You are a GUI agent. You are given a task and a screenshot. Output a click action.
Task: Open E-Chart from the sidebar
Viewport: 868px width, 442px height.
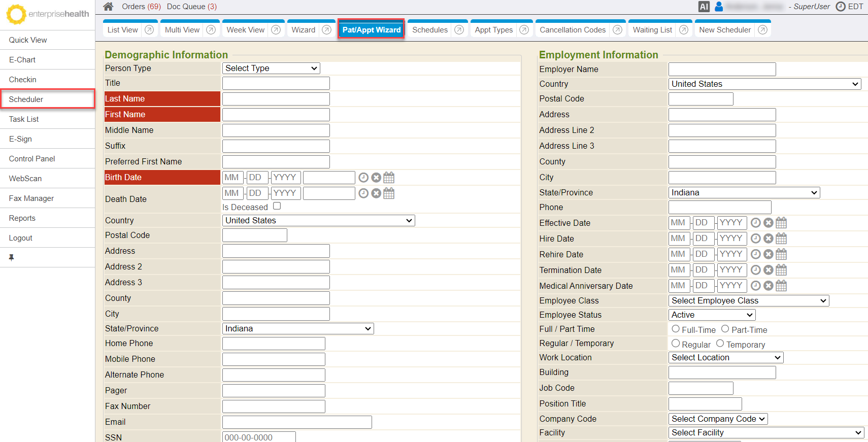22,60
